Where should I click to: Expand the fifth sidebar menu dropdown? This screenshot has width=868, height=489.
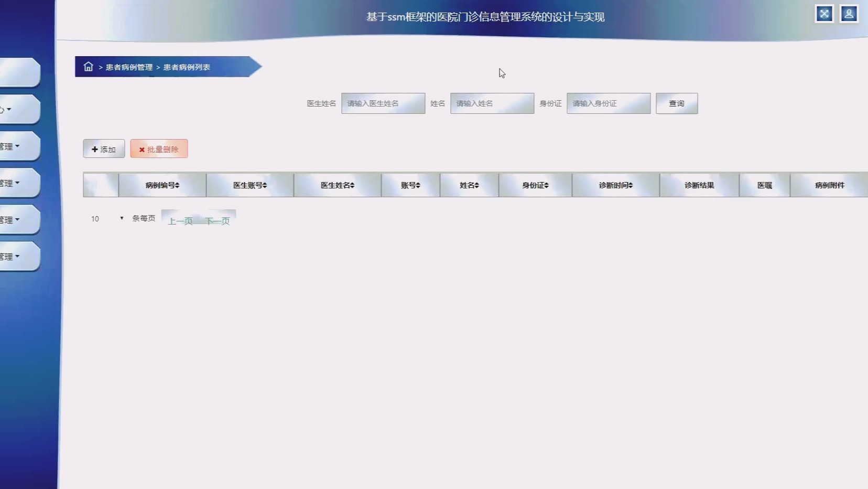[20, 219]
